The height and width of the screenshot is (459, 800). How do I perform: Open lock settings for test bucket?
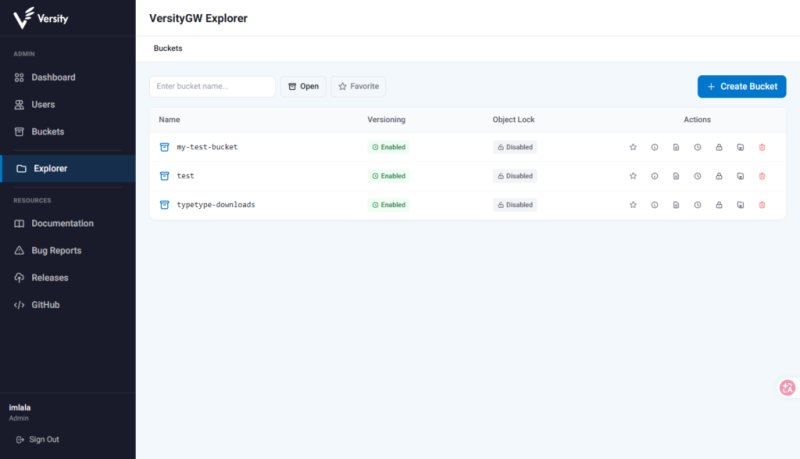(x=719, y=176)
